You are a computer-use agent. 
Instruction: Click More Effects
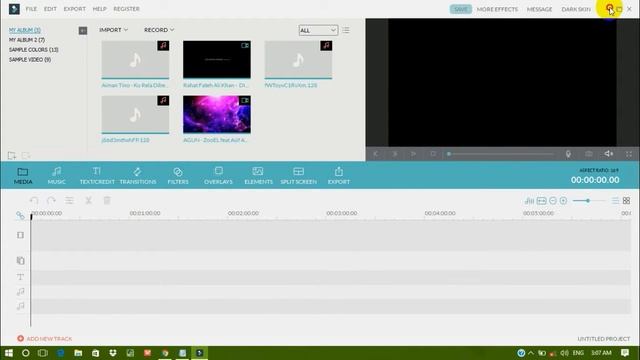point(497,9)
